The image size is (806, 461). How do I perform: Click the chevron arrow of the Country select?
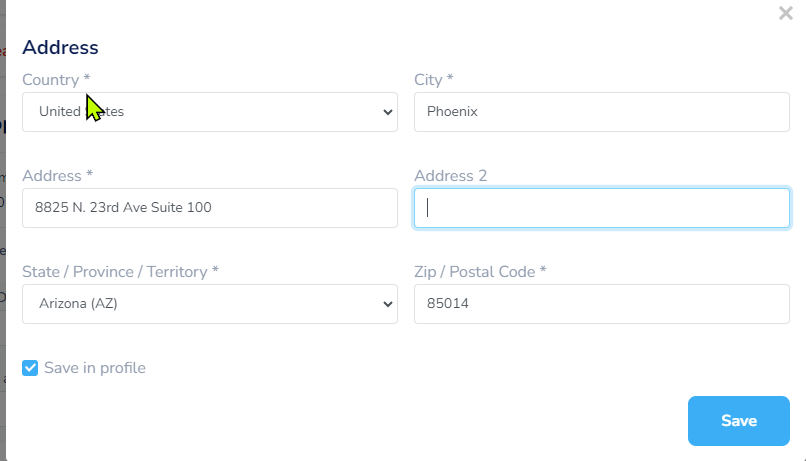[x=388, y=112]
